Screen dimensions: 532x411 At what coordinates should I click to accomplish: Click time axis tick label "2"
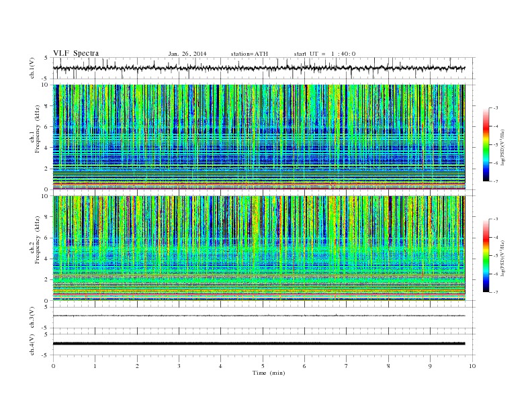coord(137,366)
